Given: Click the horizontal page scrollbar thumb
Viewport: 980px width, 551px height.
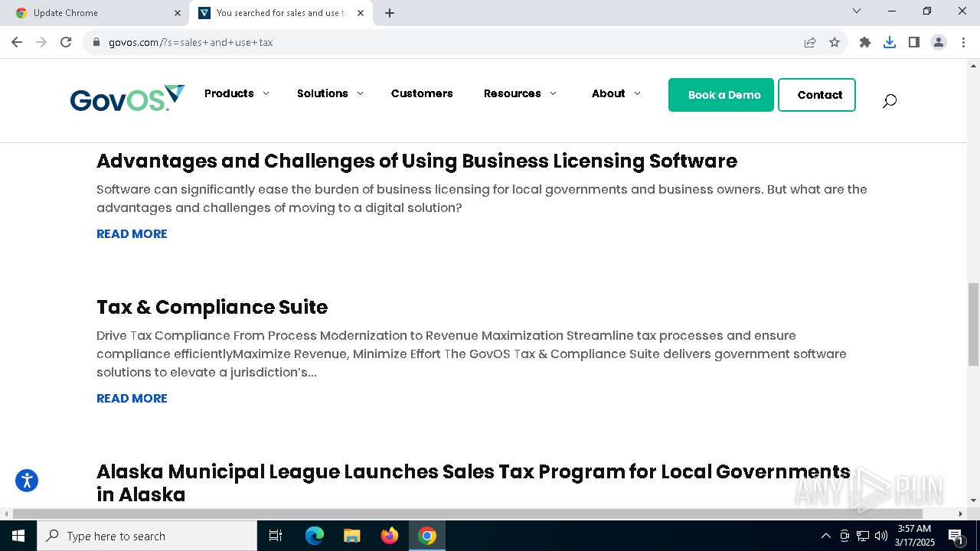Looking at the screenshot, I should 468,514.
